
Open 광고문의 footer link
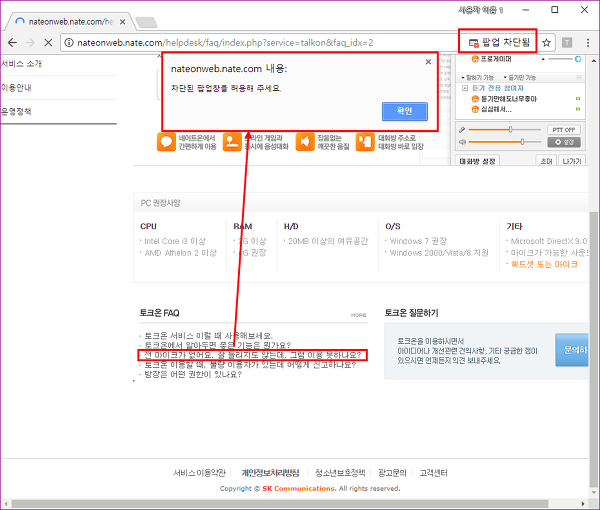392,473
